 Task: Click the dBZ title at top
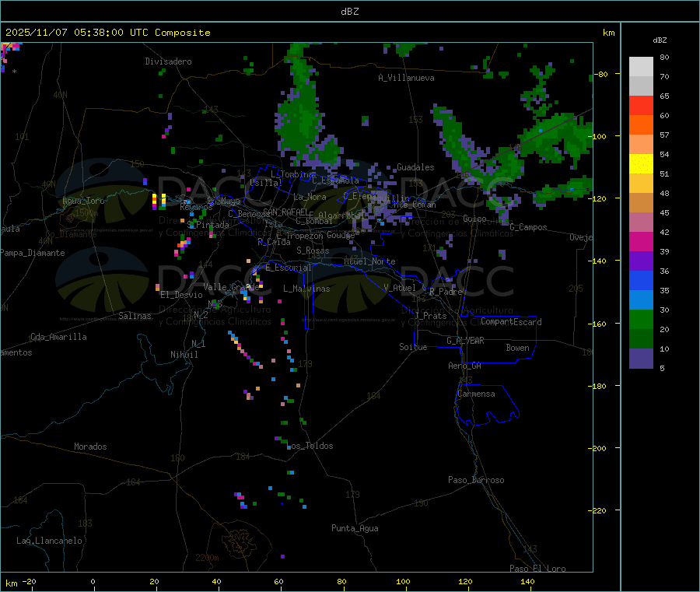349,12
